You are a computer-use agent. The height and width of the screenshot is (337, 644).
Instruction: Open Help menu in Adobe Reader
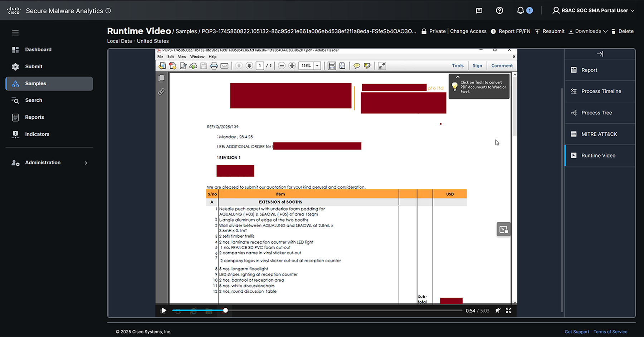(213, 57)
